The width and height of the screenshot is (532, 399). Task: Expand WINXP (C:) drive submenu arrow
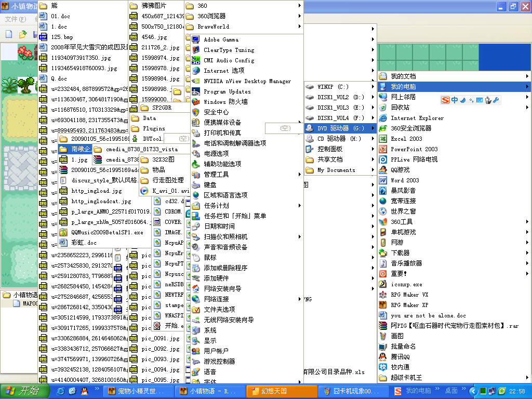(373, 87)
